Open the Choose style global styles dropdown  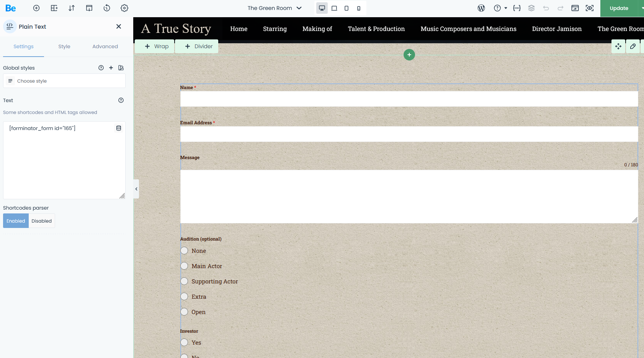coord(64,81)
